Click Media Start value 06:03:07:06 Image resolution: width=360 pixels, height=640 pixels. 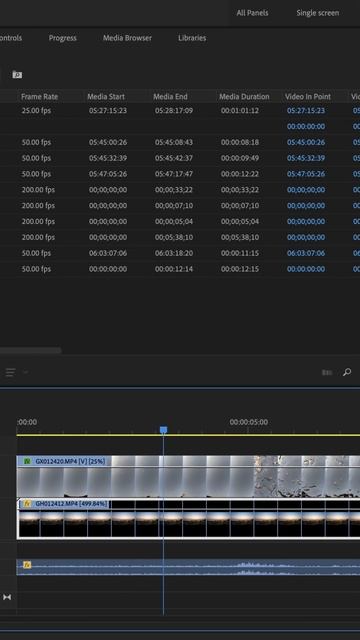tap(108, 253)
